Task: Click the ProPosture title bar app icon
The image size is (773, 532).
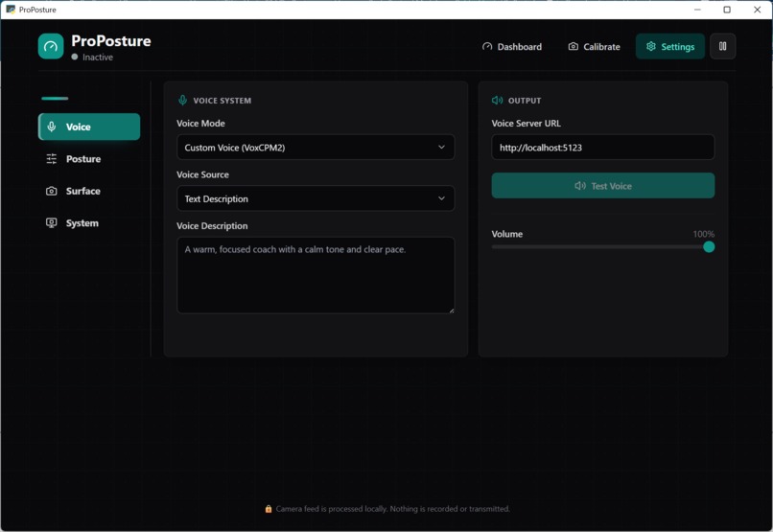Action: 11,10
